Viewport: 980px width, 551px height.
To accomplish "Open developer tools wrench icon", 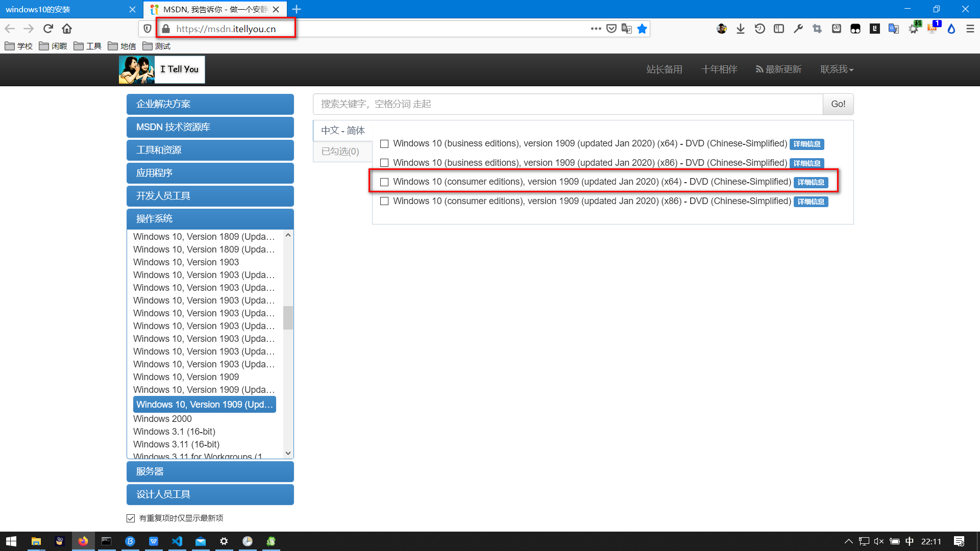I will coord(798,29).
